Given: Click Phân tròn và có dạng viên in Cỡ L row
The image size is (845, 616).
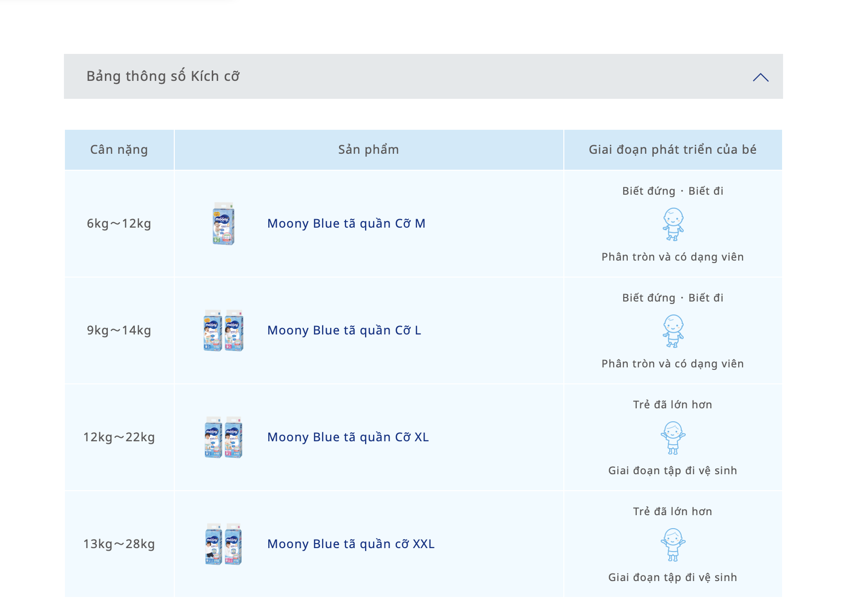Looking at the screenshot, I should pyautogui.click(x=673, y=364).
